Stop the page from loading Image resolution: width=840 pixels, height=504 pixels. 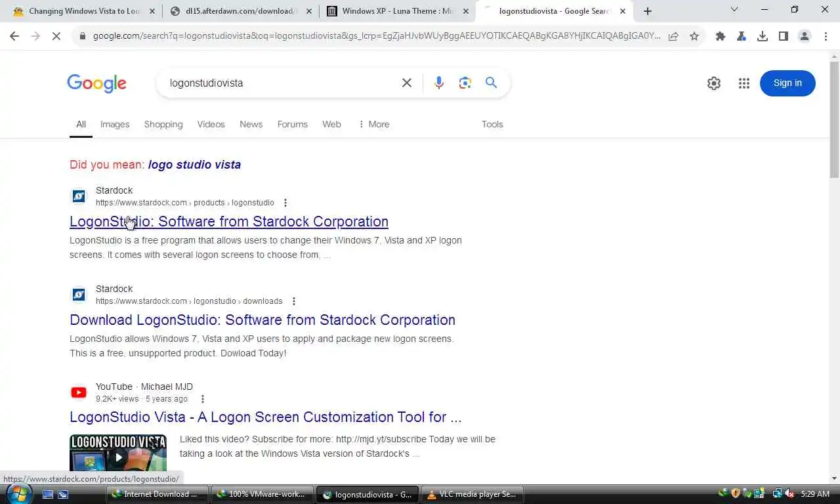pos(56,36)
